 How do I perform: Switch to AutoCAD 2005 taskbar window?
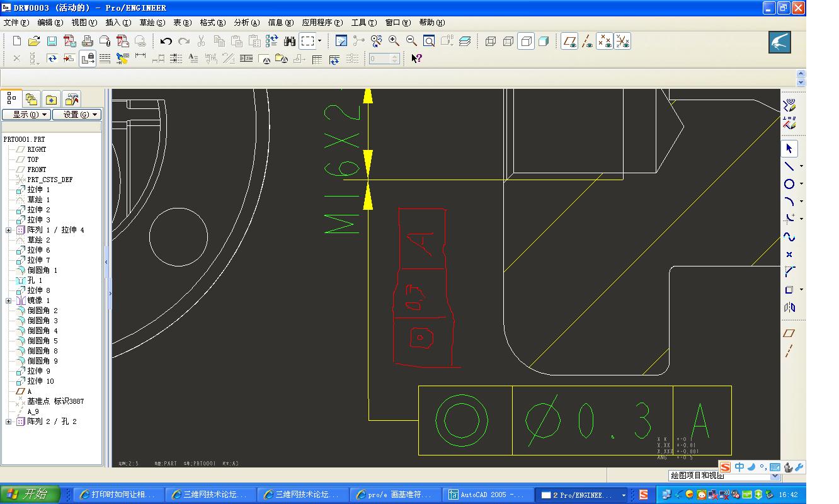[488, 495]
